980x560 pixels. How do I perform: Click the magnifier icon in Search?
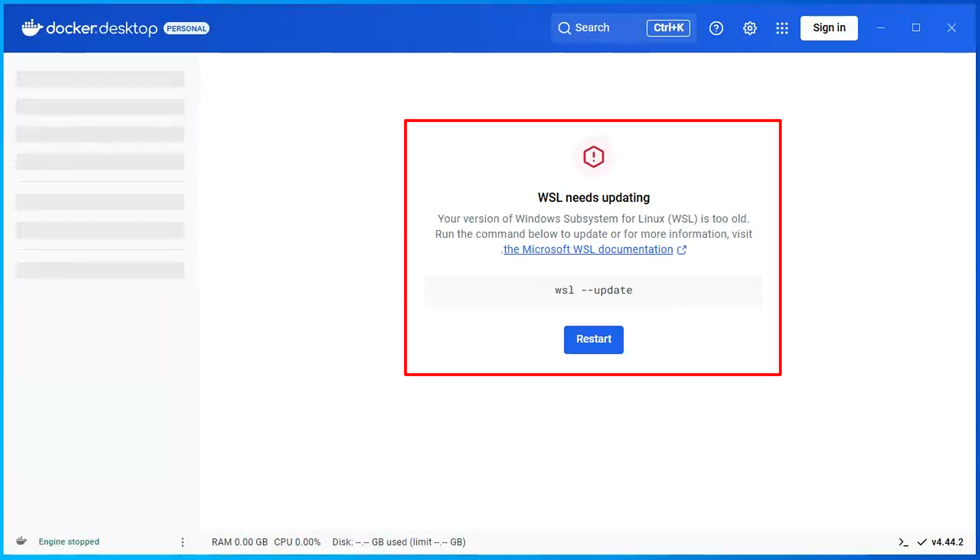[564, 28]
